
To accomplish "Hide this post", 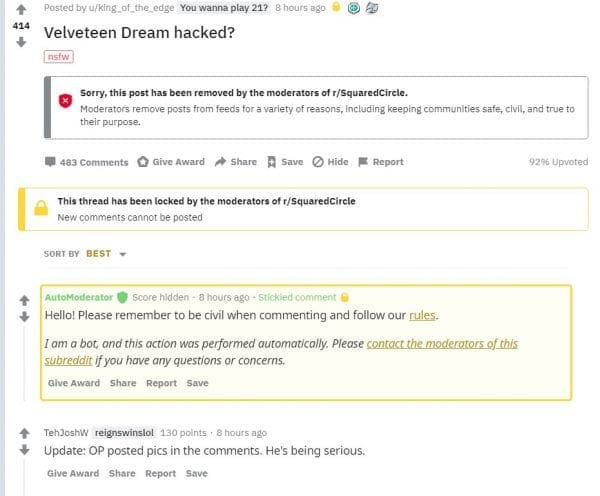I will 318,162.
